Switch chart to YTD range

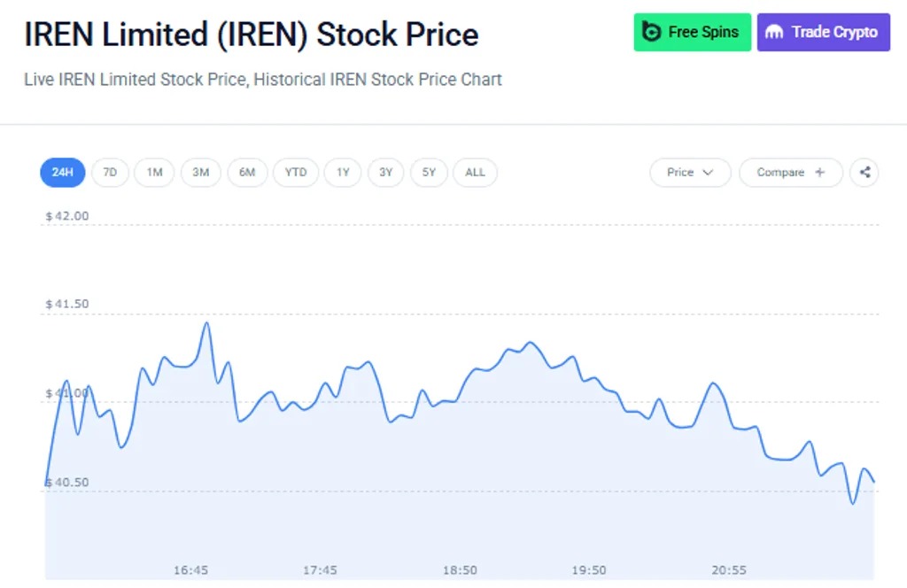point(296,173)
